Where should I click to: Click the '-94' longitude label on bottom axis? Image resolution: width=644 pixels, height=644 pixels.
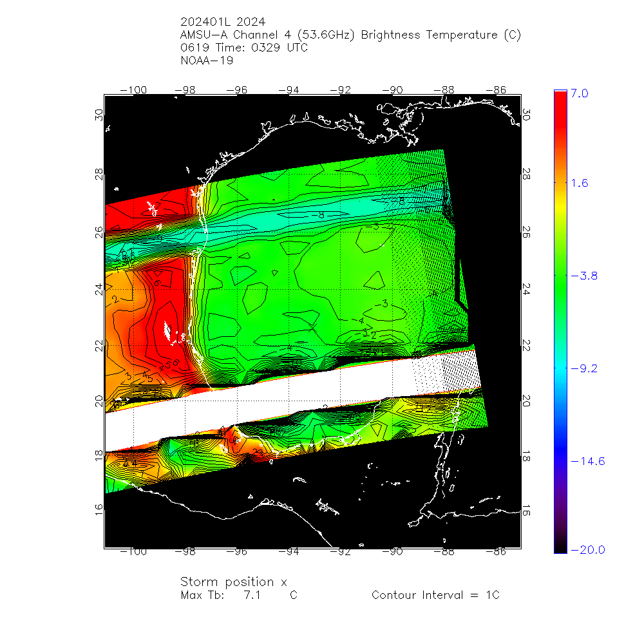pyautogui.click(x=289, y=552)
